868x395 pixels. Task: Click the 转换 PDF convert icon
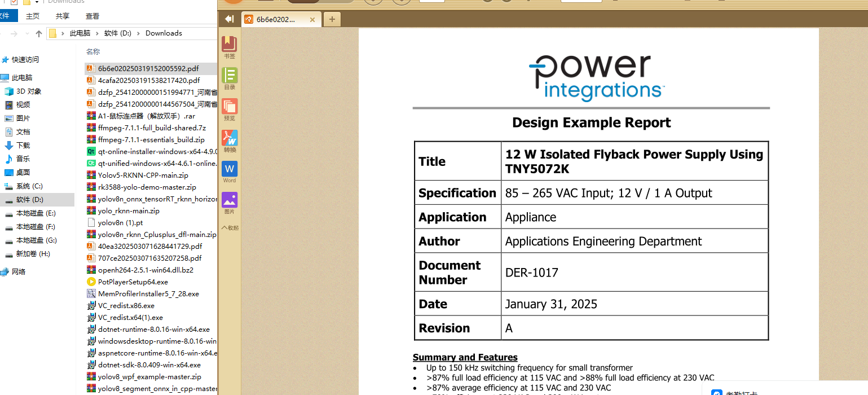click(230, 141)
